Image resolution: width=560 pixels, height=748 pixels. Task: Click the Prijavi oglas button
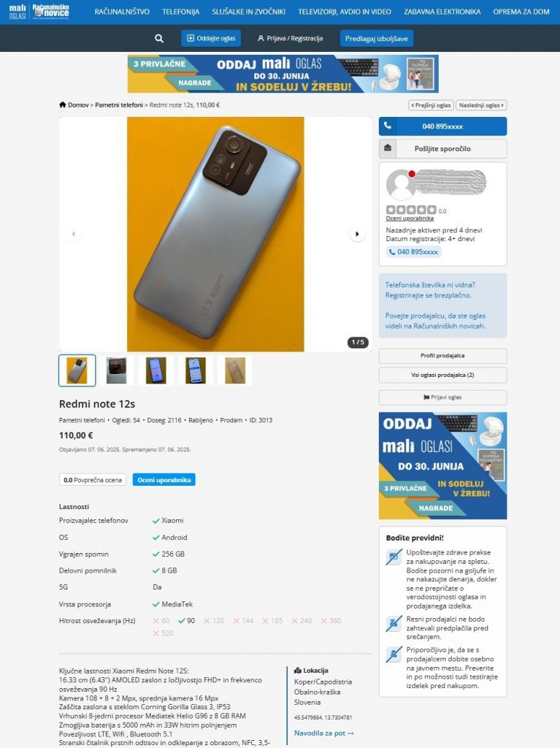click(442, 397)
